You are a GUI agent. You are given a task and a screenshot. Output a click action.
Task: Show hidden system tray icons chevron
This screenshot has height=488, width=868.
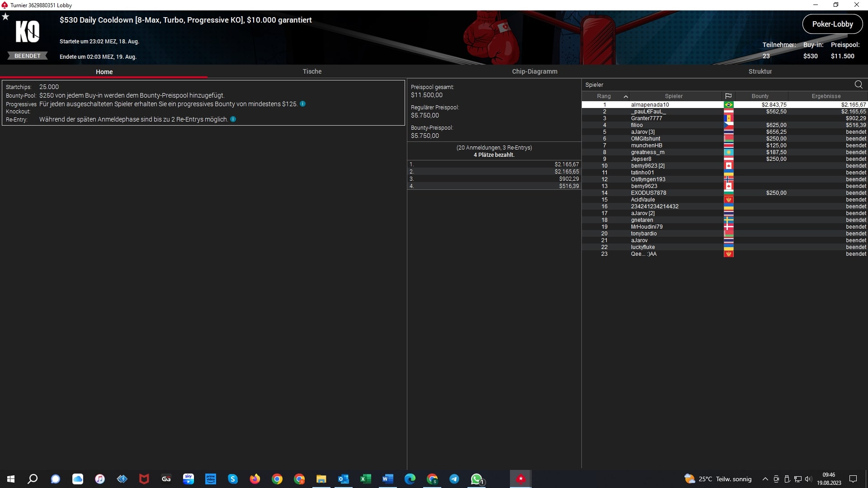pos(765,479)
